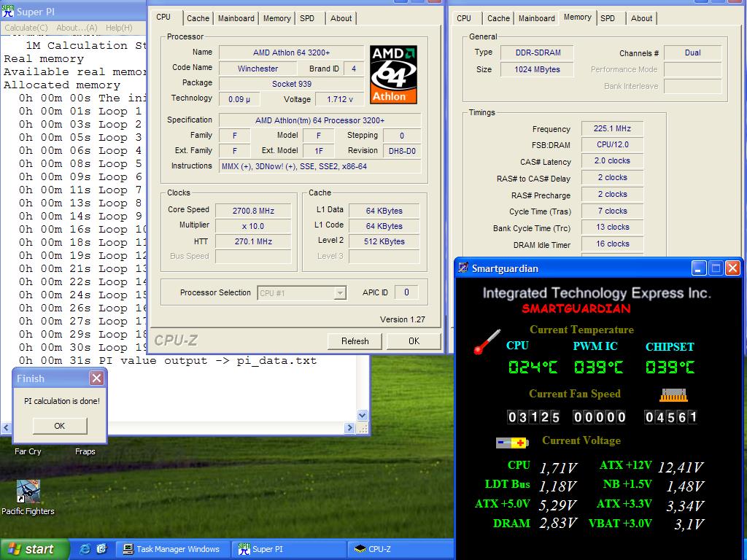The image size is (747, 560).
Task: Click the CPU temperature reading '024°C'
Action: [533, 367]
